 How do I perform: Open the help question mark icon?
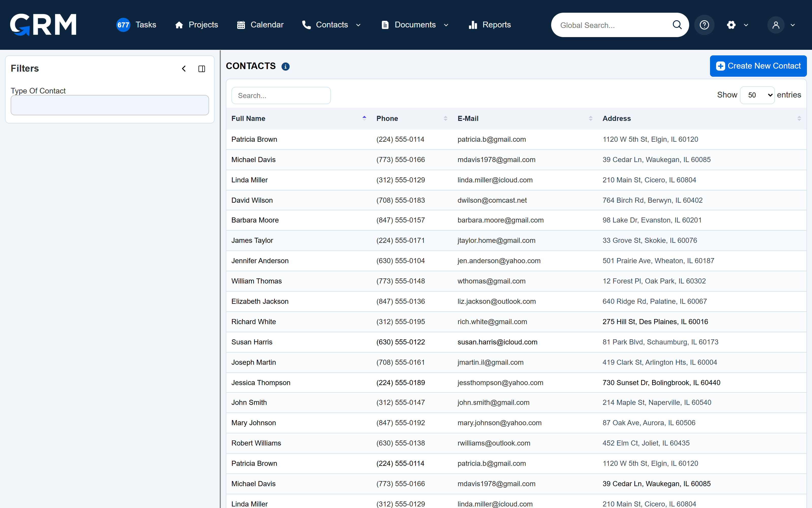(x=704, y=25)
